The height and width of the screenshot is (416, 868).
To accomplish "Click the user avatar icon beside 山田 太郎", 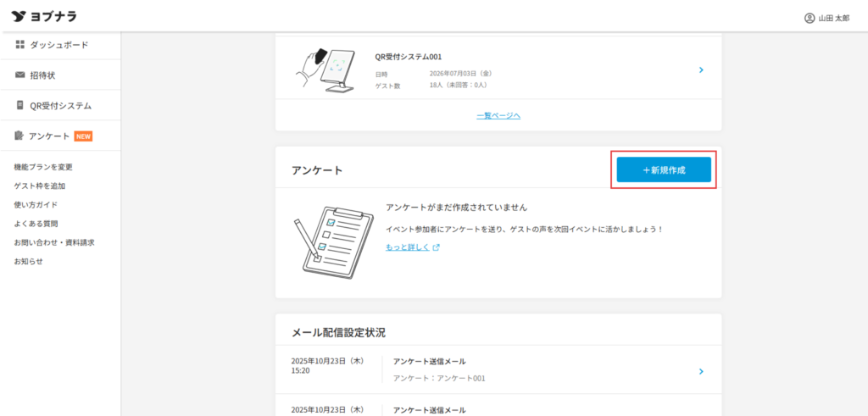I will coord(809,18).
